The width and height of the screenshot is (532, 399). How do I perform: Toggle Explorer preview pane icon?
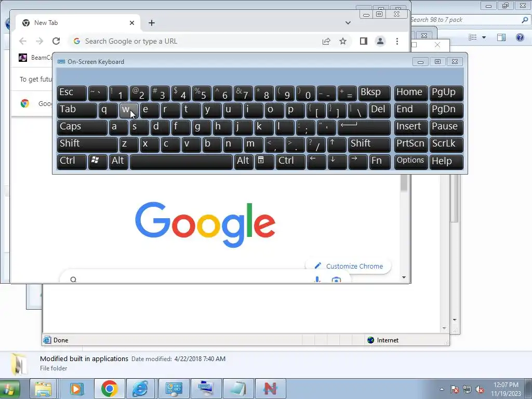[x=501, y=37]
